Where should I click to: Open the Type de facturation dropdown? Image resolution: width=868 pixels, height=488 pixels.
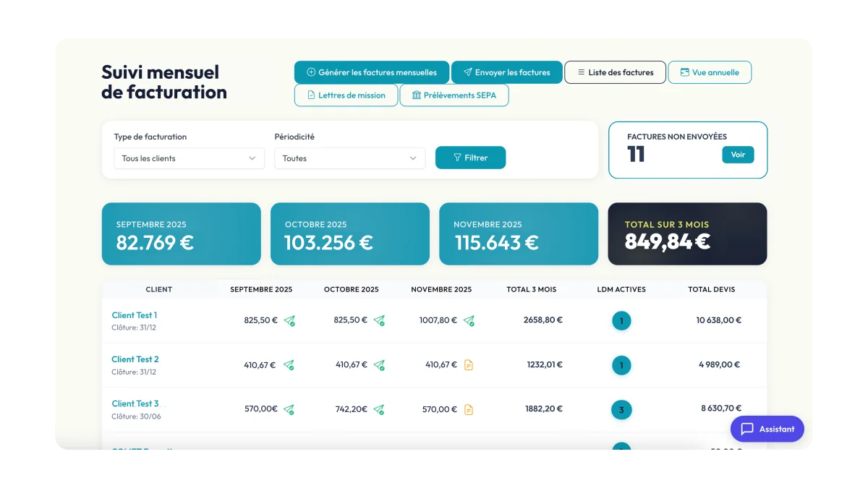click(x=189, y=158)
